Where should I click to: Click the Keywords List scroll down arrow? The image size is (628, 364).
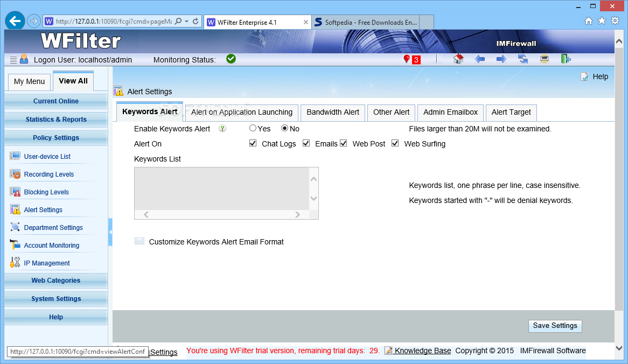tap(313, 198)
